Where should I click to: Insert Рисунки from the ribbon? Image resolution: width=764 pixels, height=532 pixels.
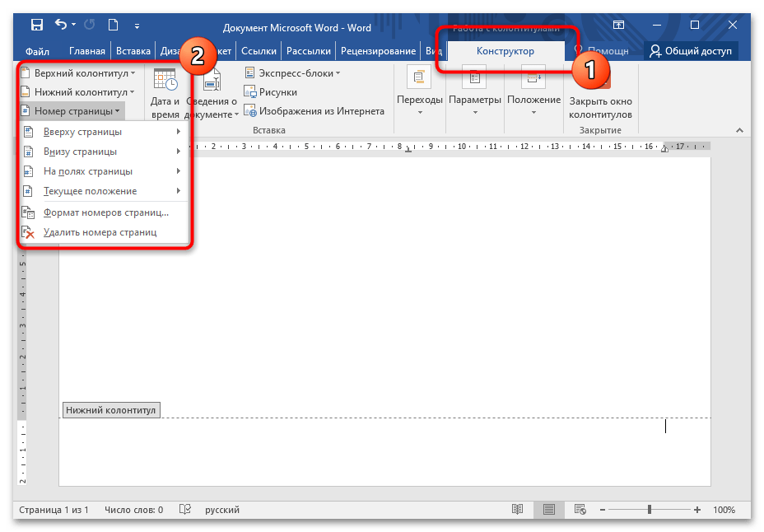(x=270, y=92)
